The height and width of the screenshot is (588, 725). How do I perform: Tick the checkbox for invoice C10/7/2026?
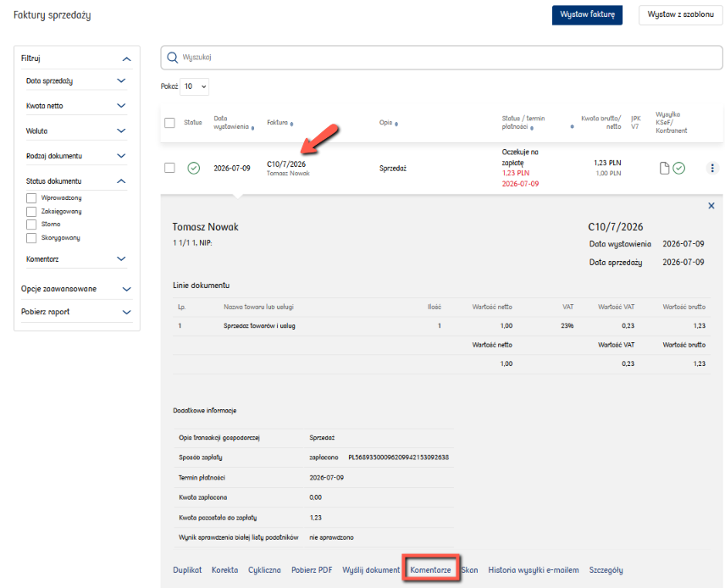[x=169, y=168]
